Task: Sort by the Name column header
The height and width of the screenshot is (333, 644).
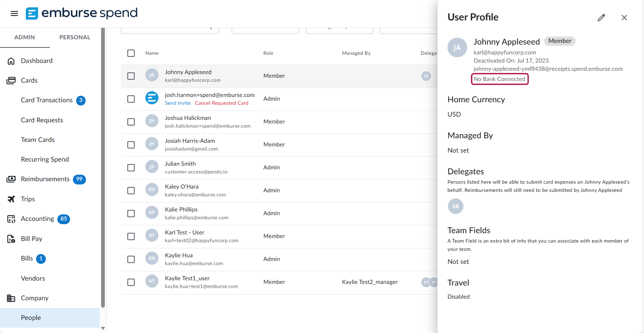Action: [152, 53]
